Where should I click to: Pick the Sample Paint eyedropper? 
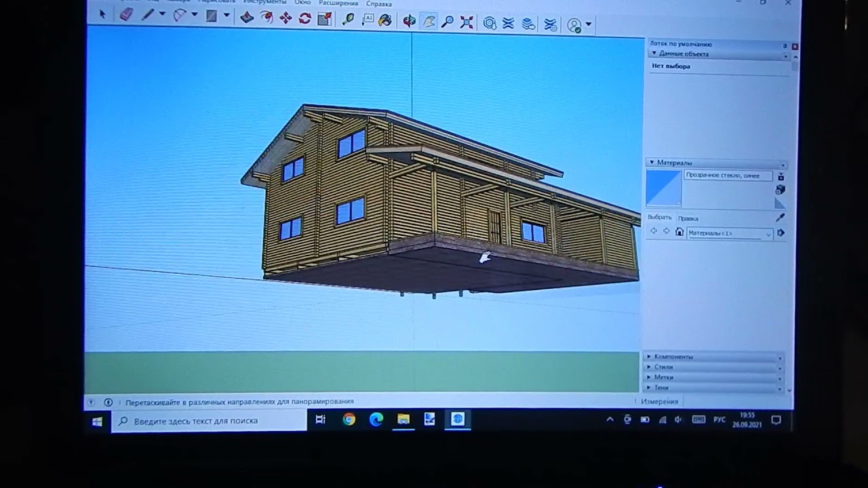coord(780,218)
